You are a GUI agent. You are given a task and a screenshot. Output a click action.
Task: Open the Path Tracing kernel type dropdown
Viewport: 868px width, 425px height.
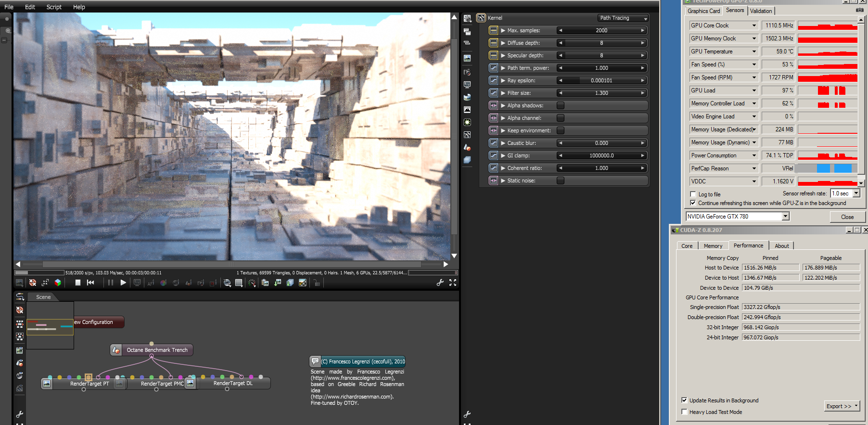623,18
